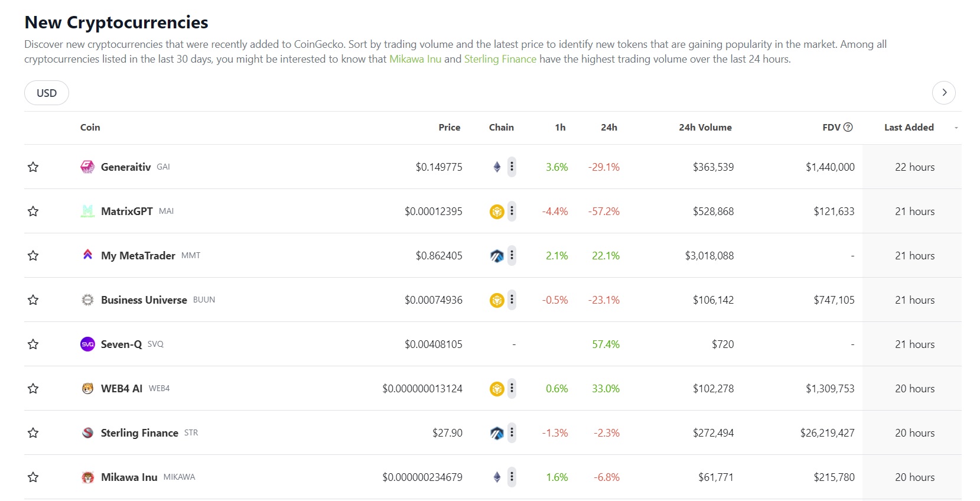Viewport: 980px width, 501px height.
Task: Click the New Cryptocurrencies heading
Action: [x=116, y=22]
